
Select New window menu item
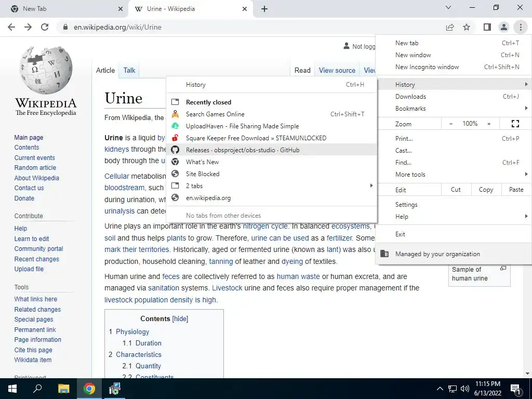[x=454, y=55]
